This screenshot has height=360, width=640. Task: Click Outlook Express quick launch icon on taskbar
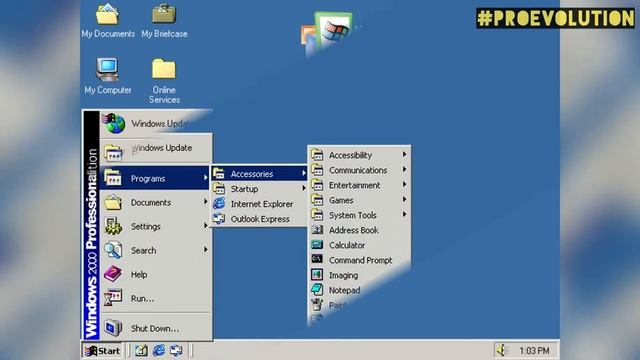(x=176, y=351)
